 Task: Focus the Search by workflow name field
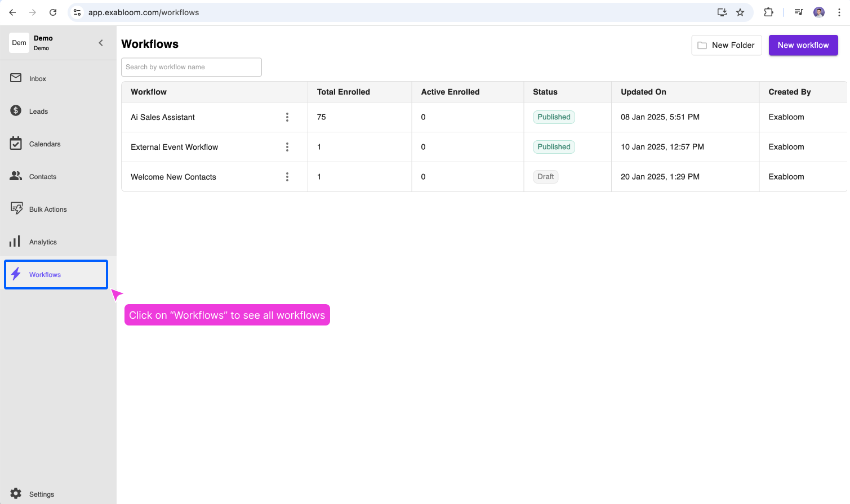coord(192,67)
